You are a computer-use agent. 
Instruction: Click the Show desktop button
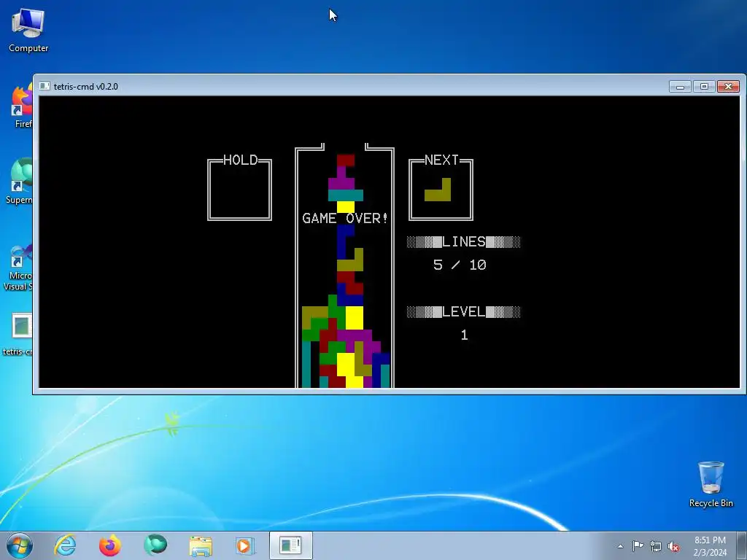click(x=742, y=545)
